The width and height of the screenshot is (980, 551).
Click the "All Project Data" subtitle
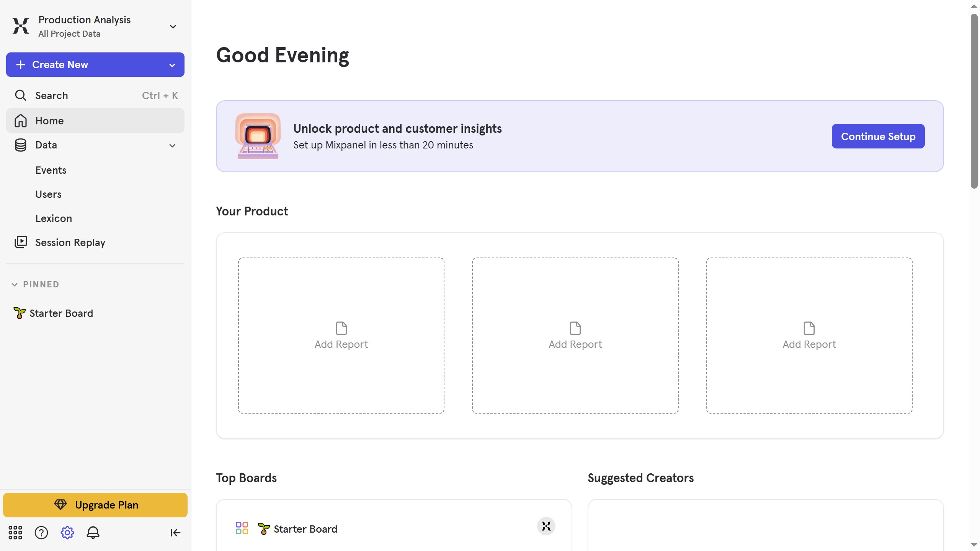tap(69, 34)
